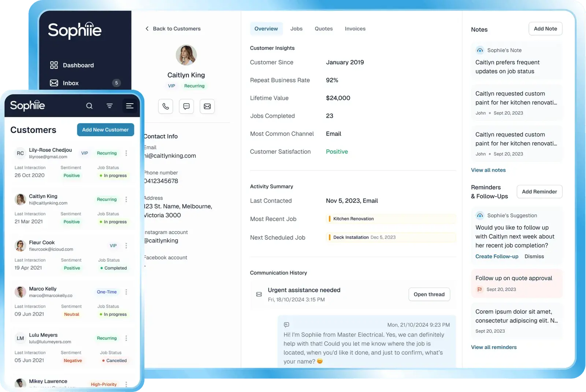Viewport: 586px width, 392px height.
Task: Open chat with Caitlyn via message bubble icon
Action: click(186, 106)
